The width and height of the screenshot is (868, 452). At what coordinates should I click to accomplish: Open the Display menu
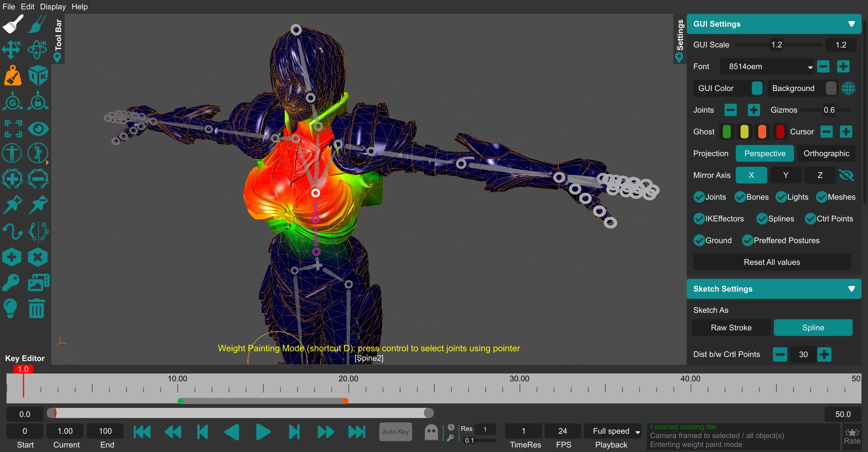click(52, 7)
